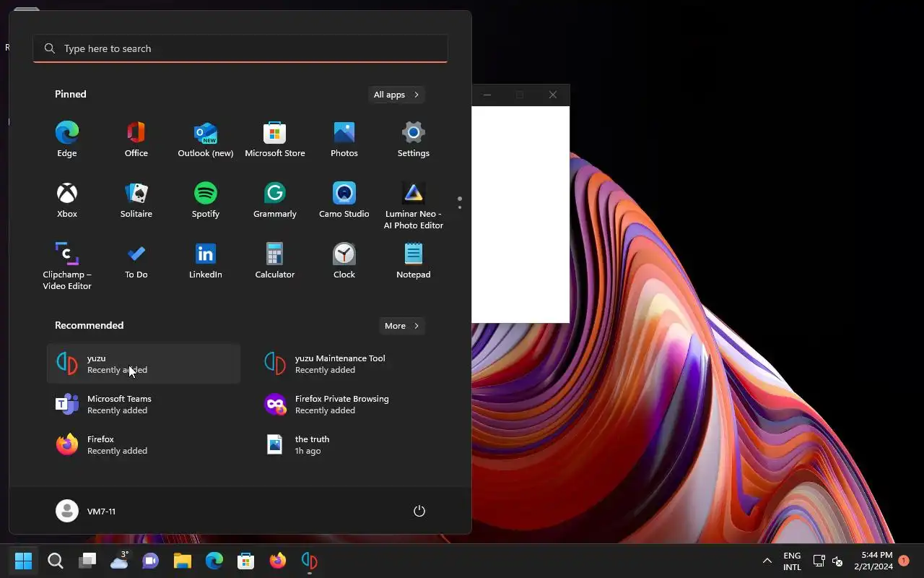Screen dimensions: 924x578
Task: Open ENG INTL language switcher
Action: coord(792,561)
